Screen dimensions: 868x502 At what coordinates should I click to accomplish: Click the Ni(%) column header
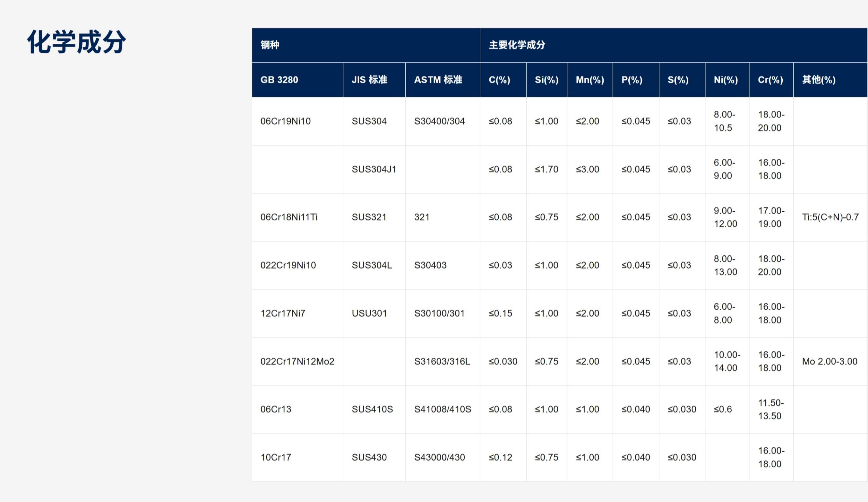pyautogui.click(x=726, y=80)
